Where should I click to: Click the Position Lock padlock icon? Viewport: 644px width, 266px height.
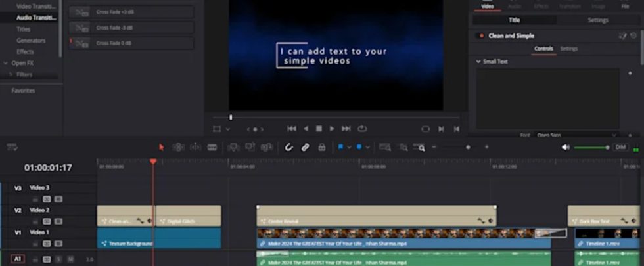tap(322, 147)
